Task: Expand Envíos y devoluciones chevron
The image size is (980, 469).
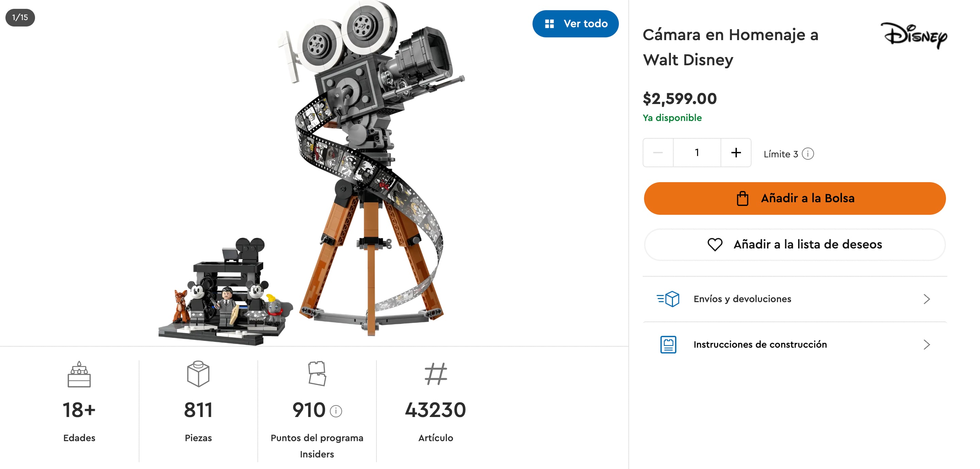Action: (927, 299)
